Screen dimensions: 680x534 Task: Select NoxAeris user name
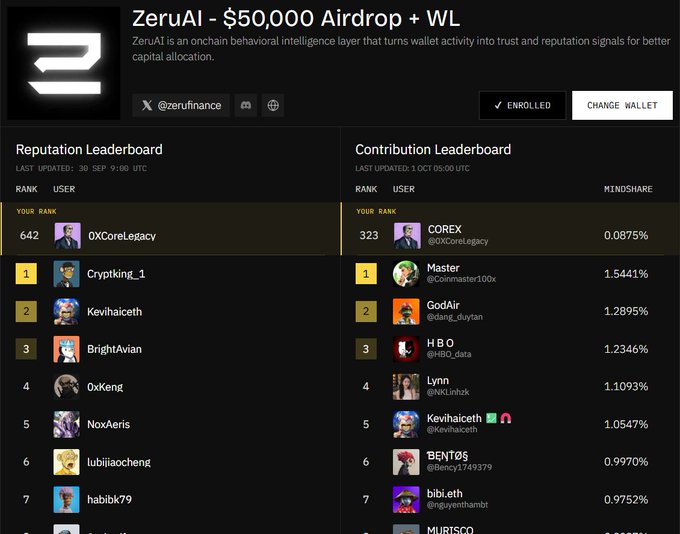[x=108, y=424]
